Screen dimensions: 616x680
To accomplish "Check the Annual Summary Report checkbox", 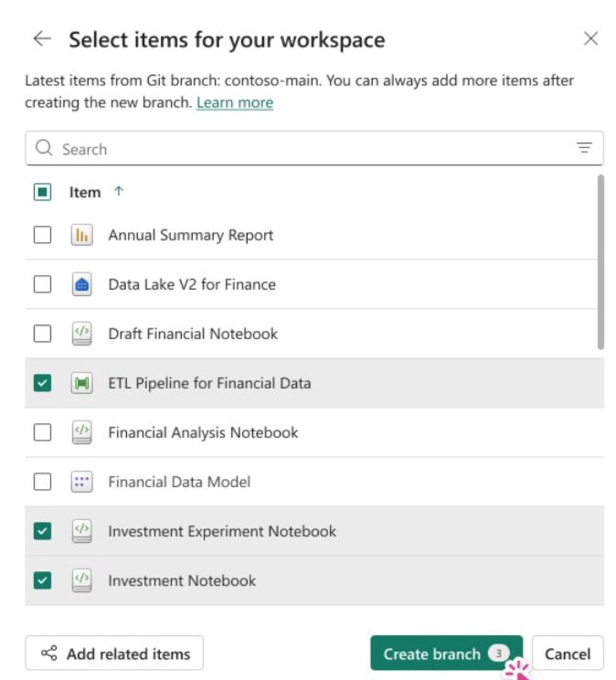I will pos(42,235).
